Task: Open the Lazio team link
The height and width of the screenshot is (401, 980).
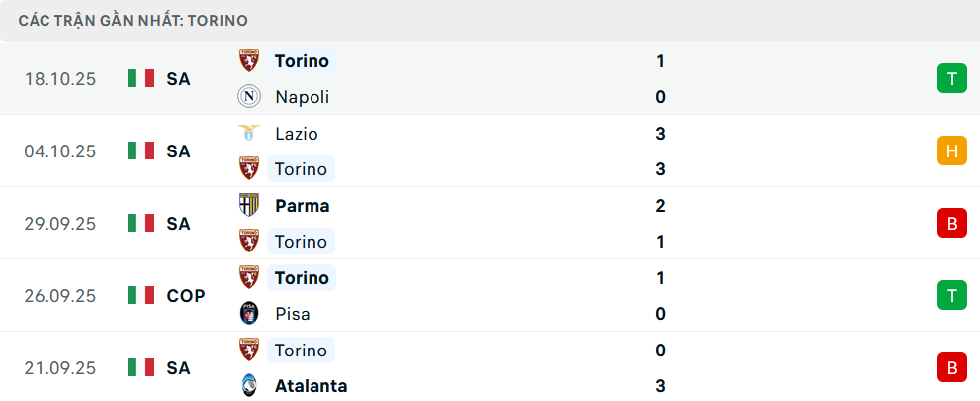Action: [297, 133]
